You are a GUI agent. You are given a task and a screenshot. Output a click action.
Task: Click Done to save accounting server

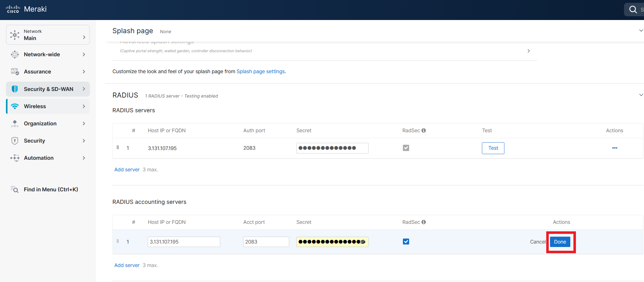[x=560, y=242]
